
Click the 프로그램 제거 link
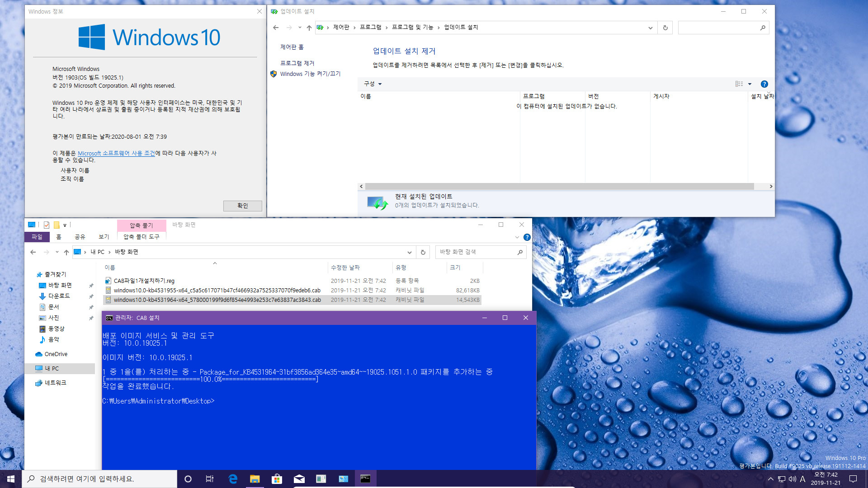pyautogui.click(x=297, y=63)
